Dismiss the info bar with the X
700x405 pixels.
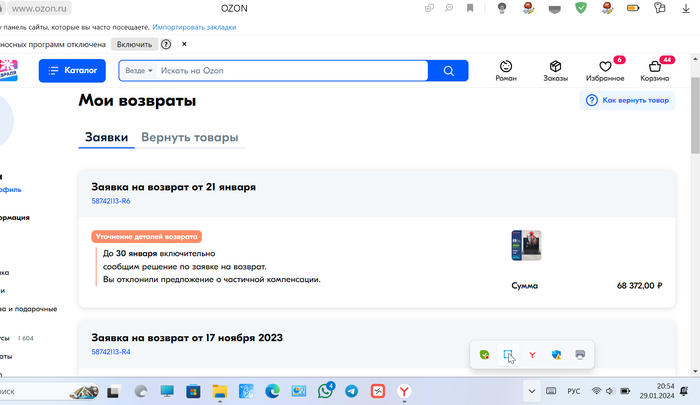[184, 44]
